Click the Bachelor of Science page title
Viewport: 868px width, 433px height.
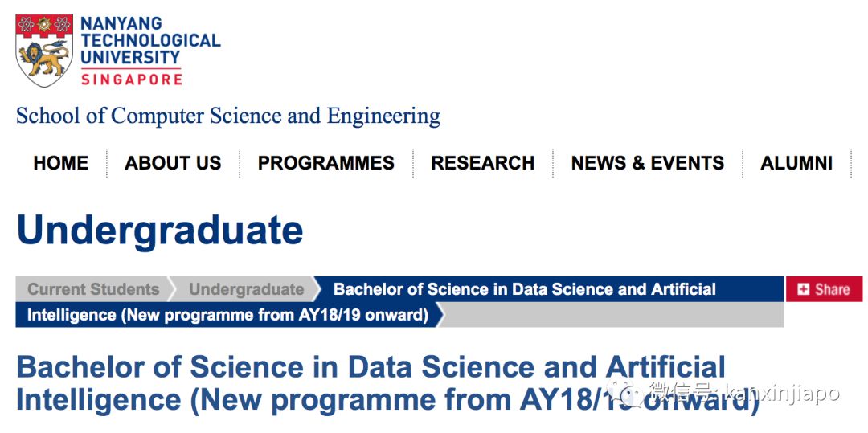pos(370,383)
